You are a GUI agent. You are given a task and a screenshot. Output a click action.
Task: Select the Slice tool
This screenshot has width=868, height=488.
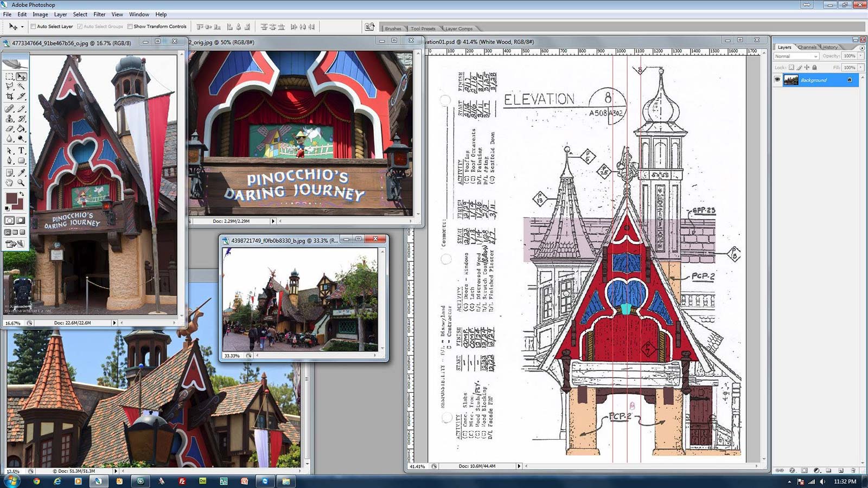pos(21,97)
